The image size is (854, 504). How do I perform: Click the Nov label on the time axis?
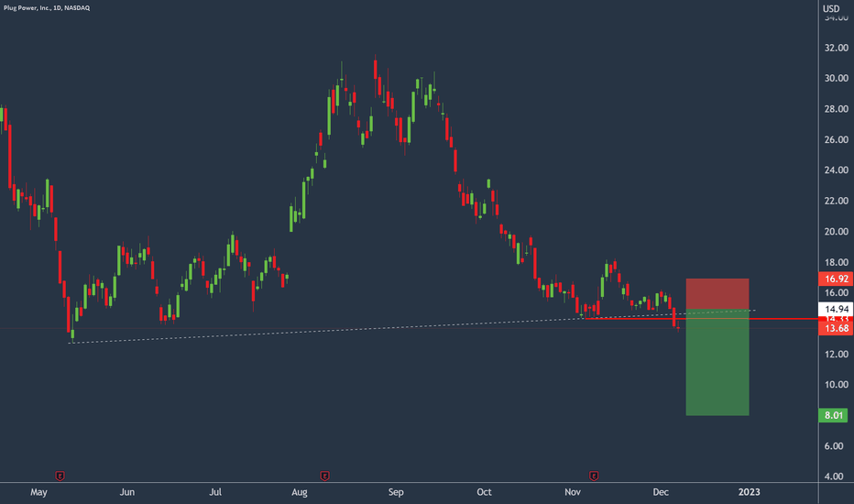573,493
